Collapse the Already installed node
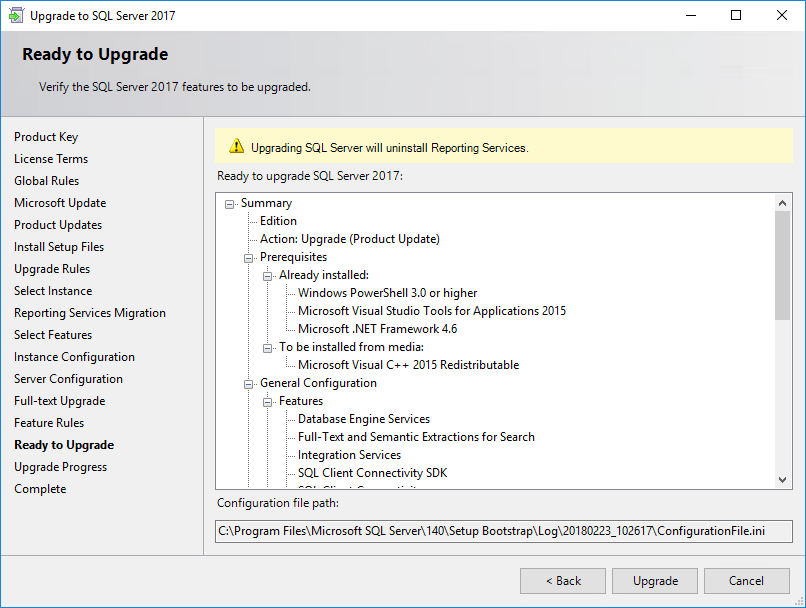The height and width of the screenshot is (608, 806). point(267,276)
